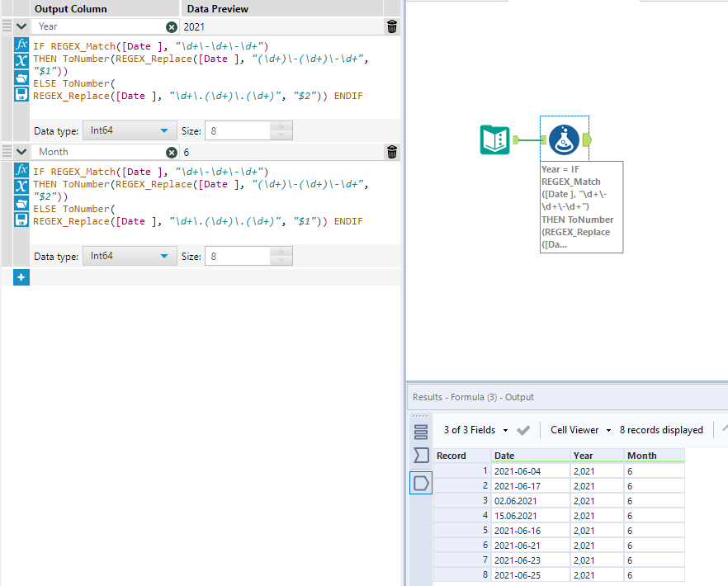Select the Formula tool on canvas
728x586 pixels.
click(564, 139)
